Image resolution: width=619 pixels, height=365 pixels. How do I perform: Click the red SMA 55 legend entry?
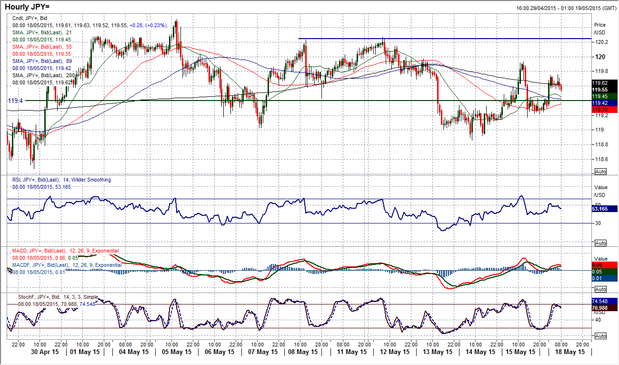pyautogui.click(x=42, y=47)
